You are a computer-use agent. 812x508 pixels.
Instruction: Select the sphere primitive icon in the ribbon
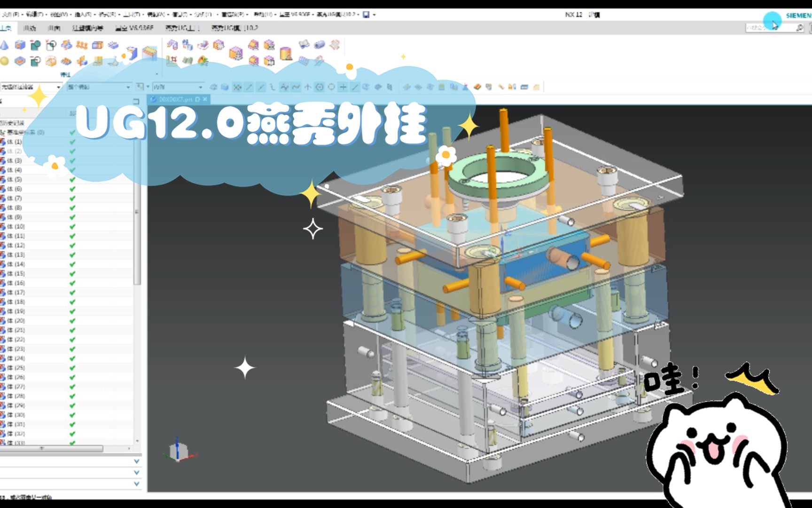click(x=4, y=61)
